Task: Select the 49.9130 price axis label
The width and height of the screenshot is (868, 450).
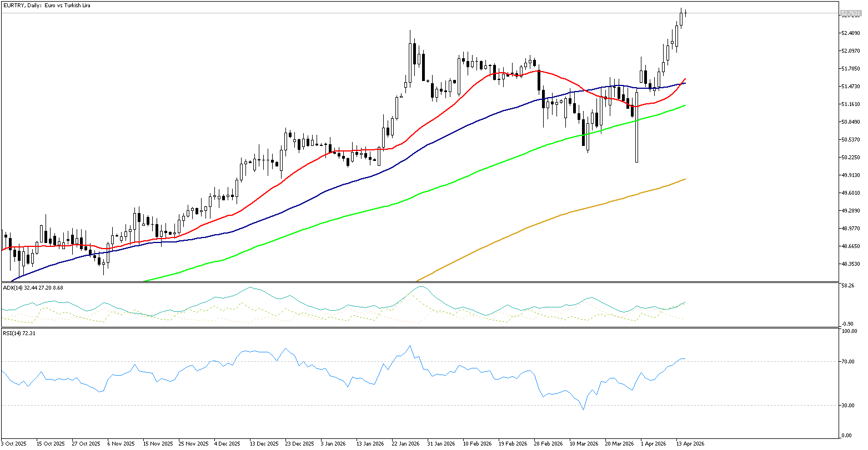Action: 851,175
